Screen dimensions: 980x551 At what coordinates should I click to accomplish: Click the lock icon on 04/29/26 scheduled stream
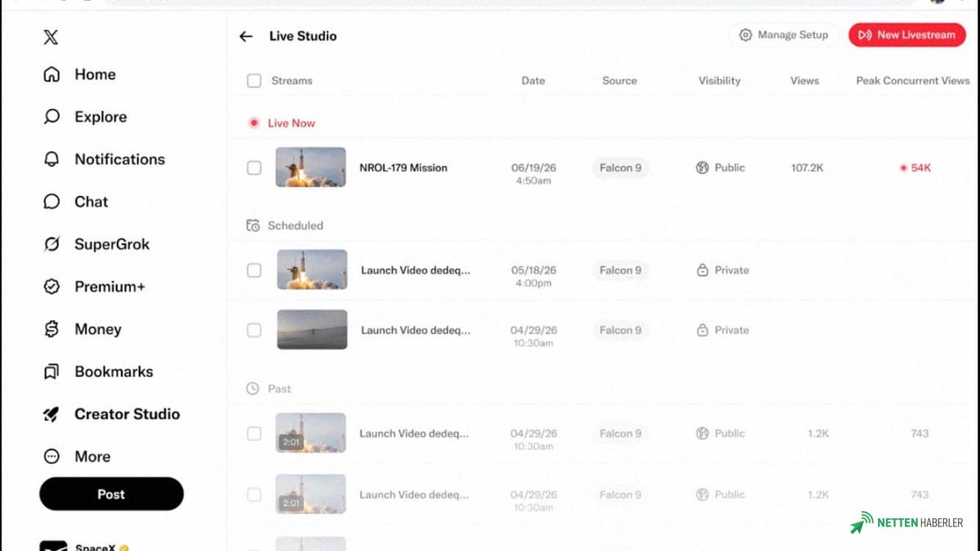tap(702, 331)
